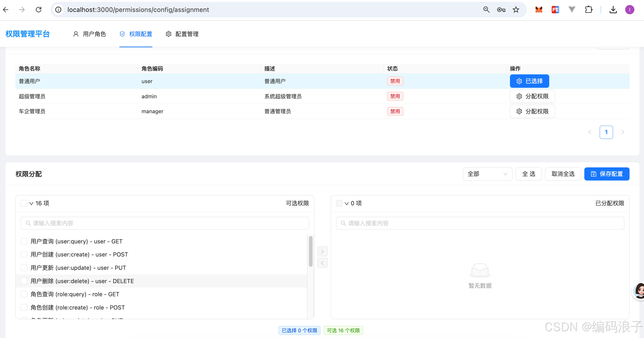The image size is (644, 338).
Task: Click the MetaMask fox extension icon
Action: click(x=538, y=10)
